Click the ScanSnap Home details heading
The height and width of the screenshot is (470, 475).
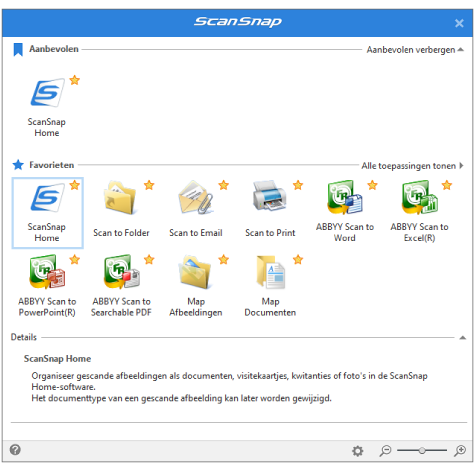pyautogui.click(x=57, y=359)
